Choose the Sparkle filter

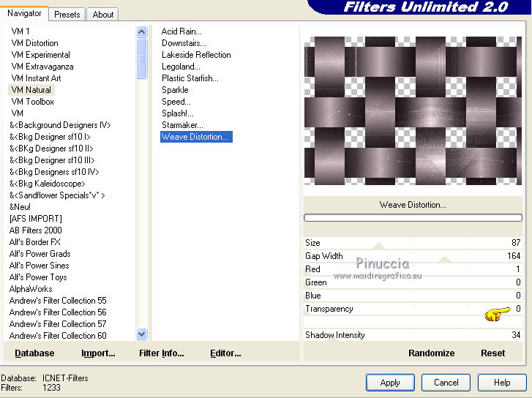pyautogui.click(x=175, y=90)
